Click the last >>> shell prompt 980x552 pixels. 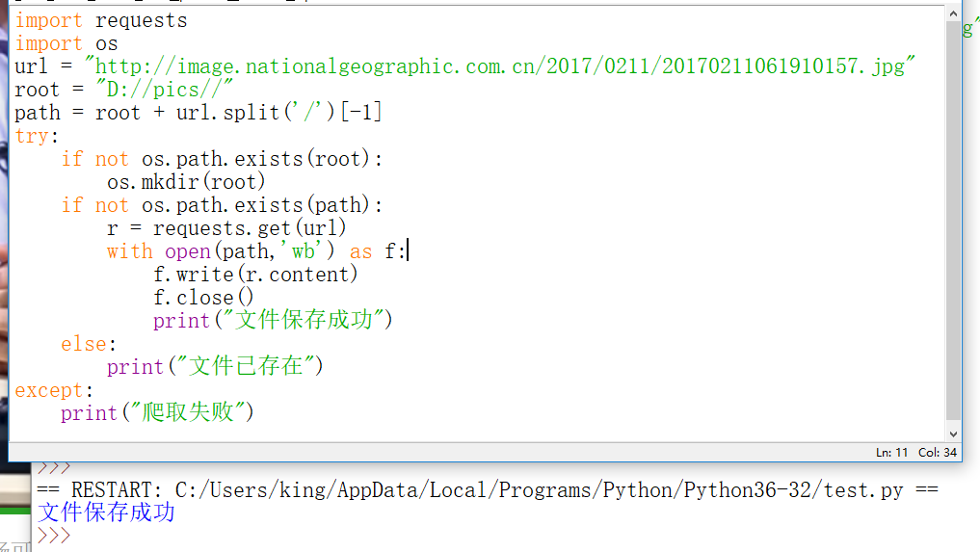coord(54,536)
